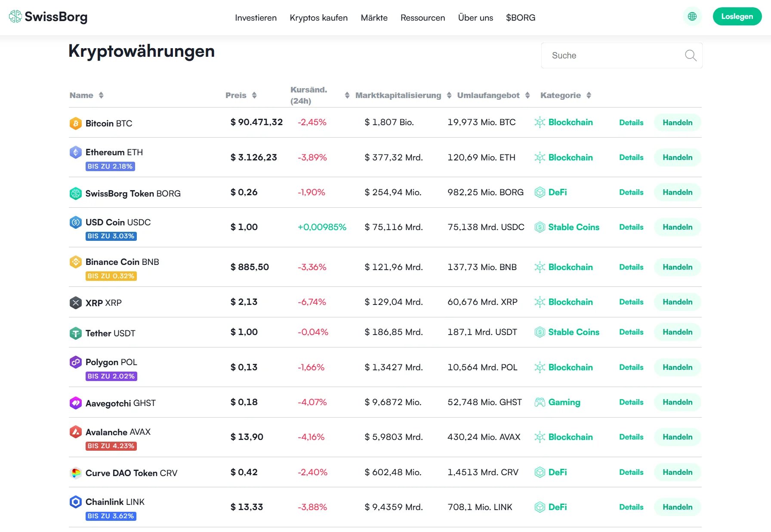This screenshot has height=532, width=771.
Task: Open Details for XRP
Action: coord(631,302)
